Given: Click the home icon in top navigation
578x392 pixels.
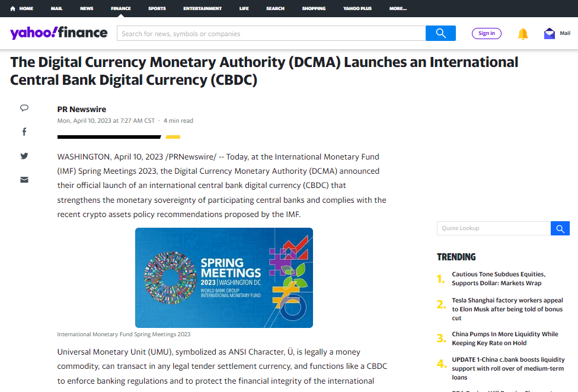Looking at the screenshot, I should tap(12, 8).
